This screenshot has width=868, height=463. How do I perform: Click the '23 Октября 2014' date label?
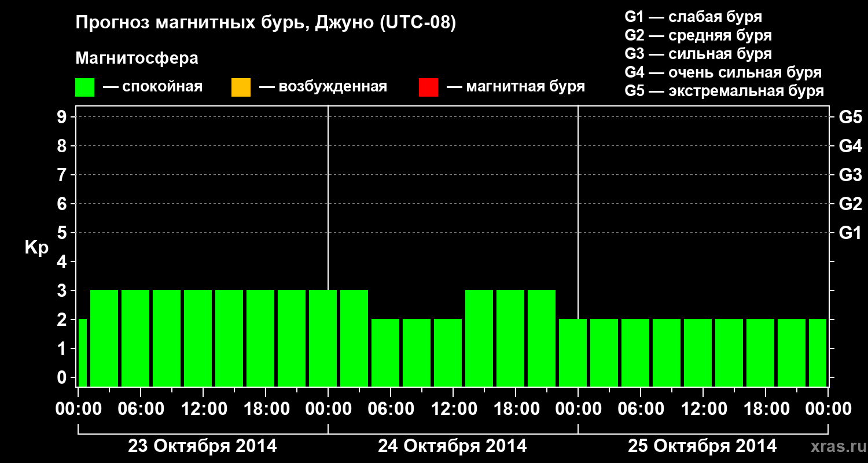point(202,446)
